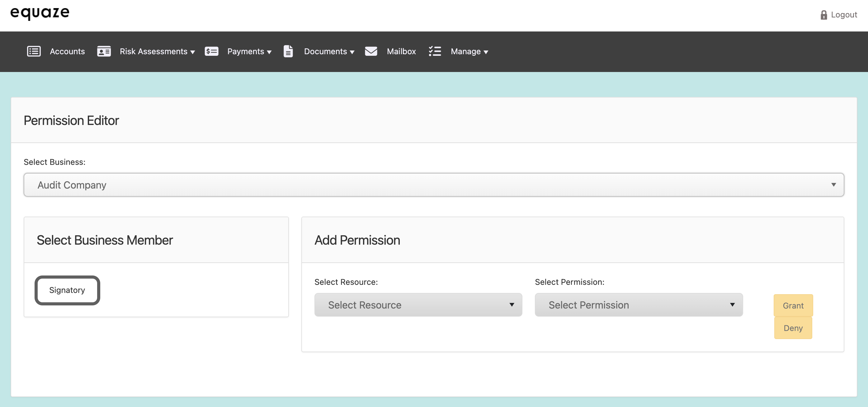The image size is (868, 407).
Task: Click the Risk Assessments ID card icon
Action: tap(104, 51)
